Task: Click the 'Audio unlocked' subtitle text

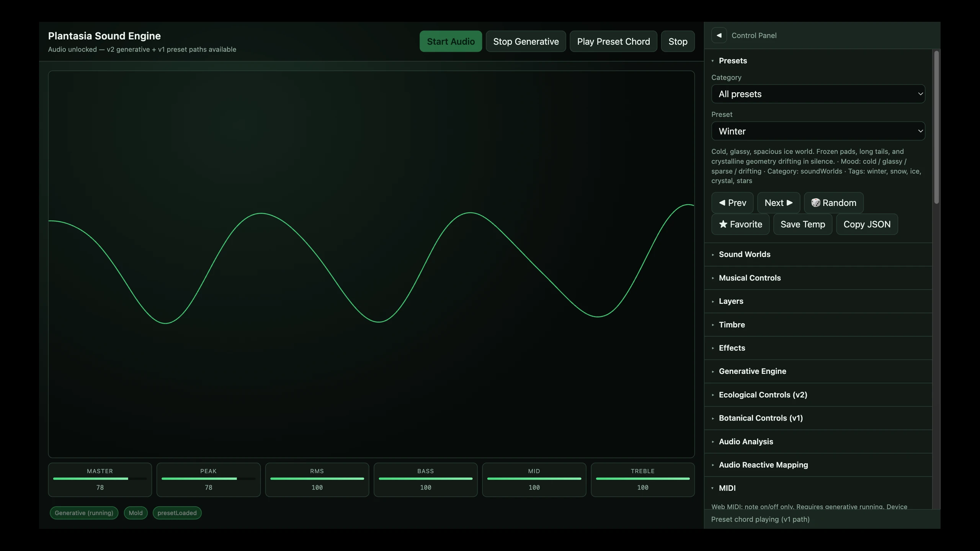Action: click(142, 49)
